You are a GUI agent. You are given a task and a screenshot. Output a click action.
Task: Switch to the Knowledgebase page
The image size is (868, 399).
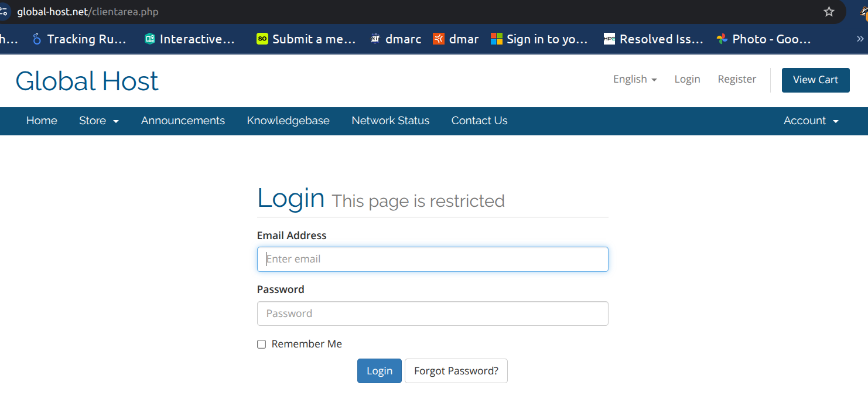(288, 121)
